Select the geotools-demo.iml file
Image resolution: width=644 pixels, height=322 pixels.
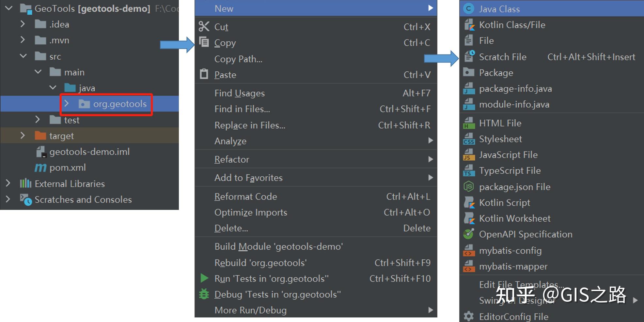[x=89, y=152]
